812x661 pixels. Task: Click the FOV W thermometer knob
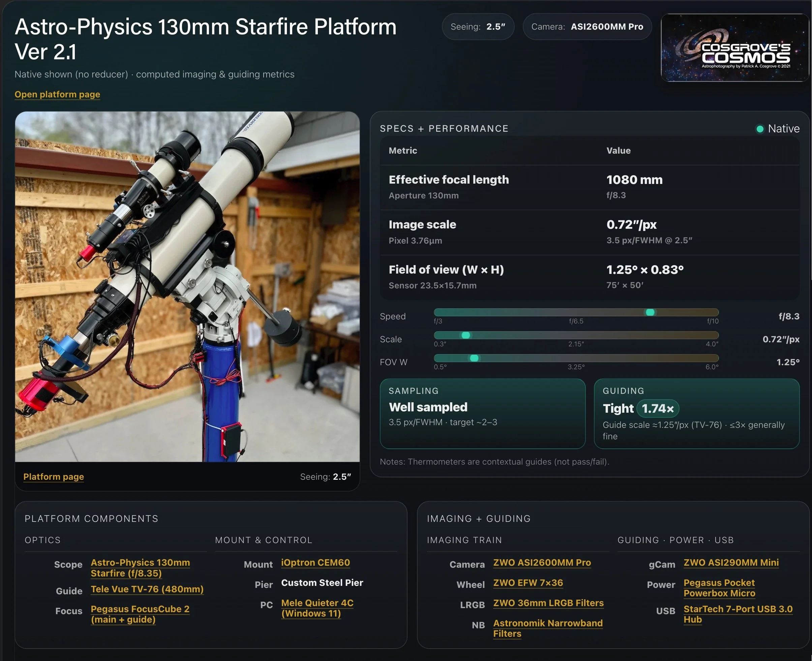pos(474,358)
